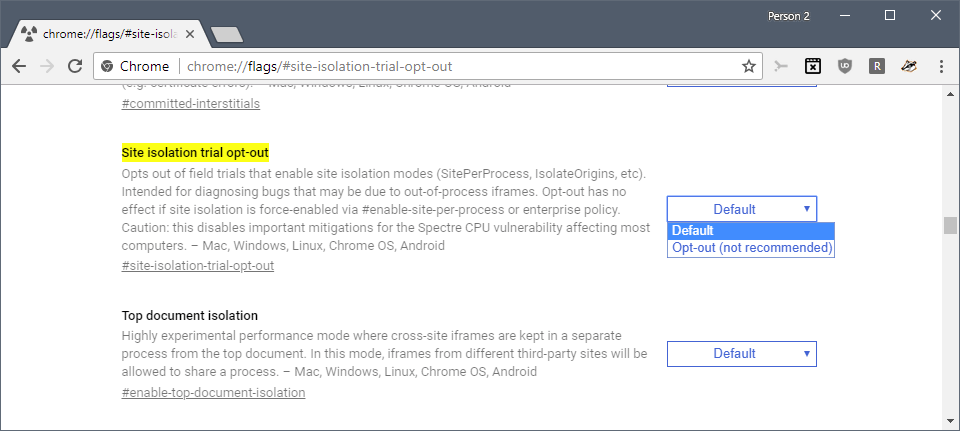Open a new tab

[x=227, y=35]
